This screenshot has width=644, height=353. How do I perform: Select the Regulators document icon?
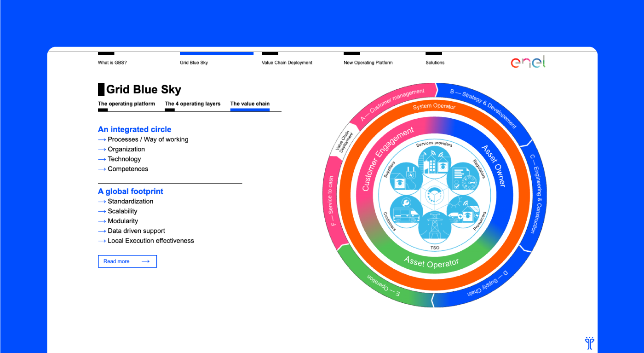click(x=463, y=178)
